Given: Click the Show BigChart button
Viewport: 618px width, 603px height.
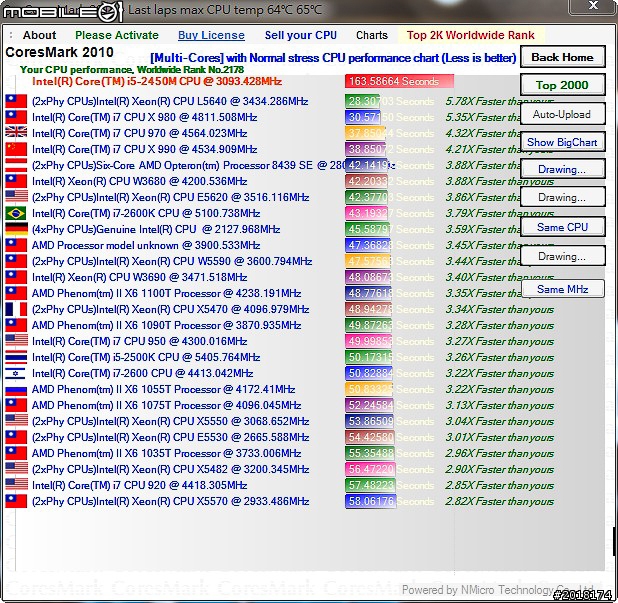Looking at the screenshot, I should pos(562,142).
